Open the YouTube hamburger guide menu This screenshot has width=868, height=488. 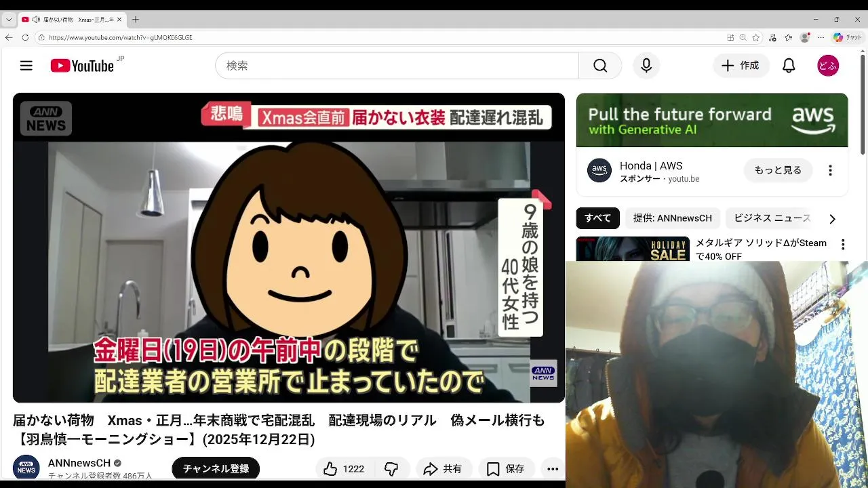point(26,66)
